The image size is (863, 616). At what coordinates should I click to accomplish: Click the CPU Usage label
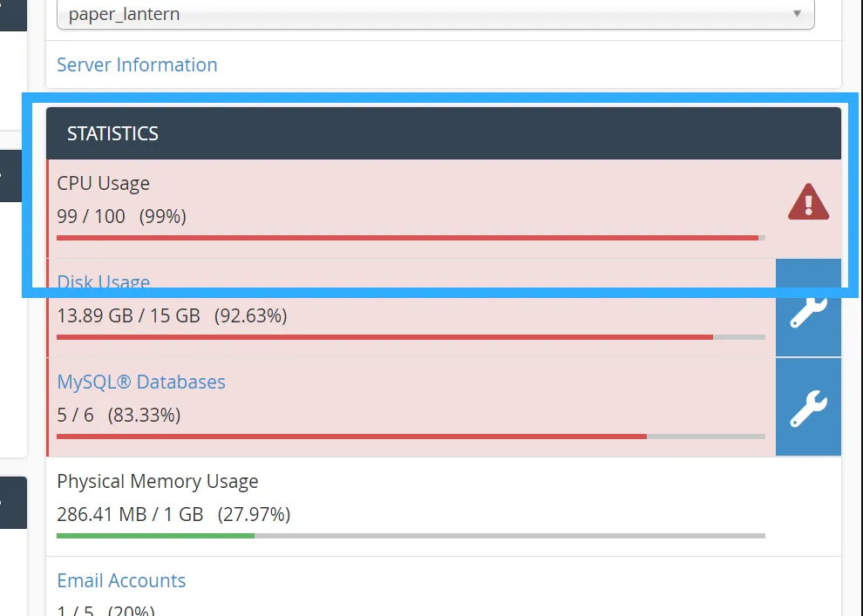pyautogui.click(x=104, y=183)
